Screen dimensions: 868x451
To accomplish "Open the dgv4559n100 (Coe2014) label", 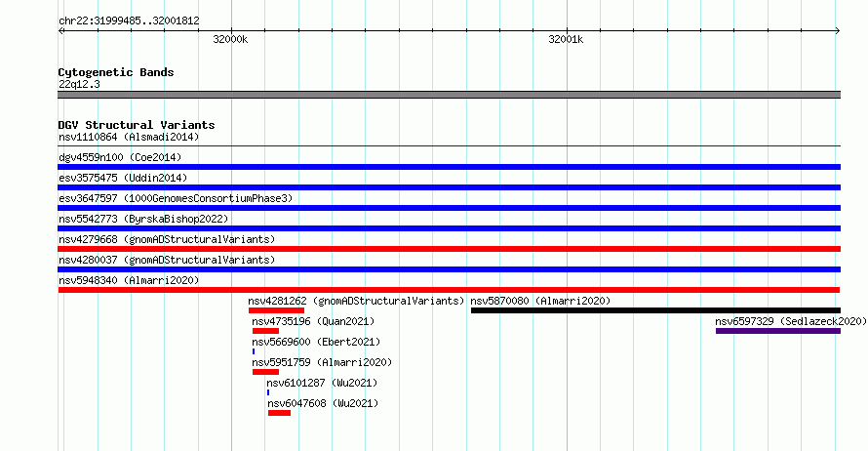I will click(x=120, y=157).
